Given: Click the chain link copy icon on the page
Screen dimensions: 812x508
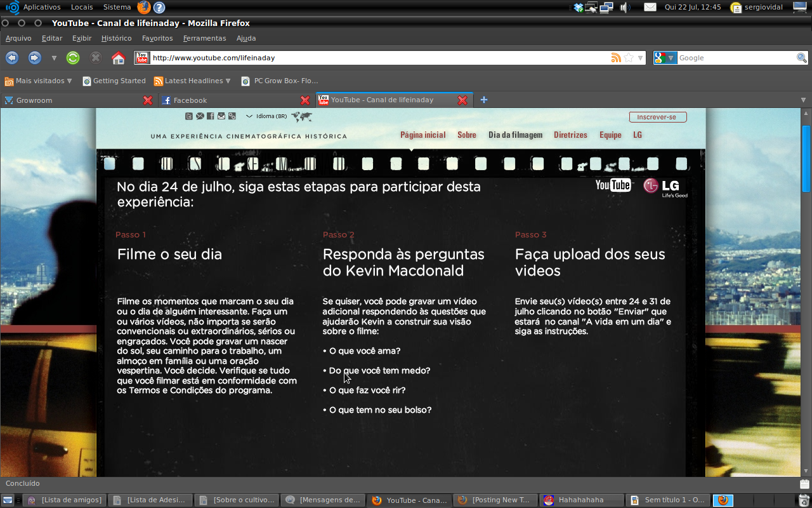Looking at the screenshot, I should coord(232,116).
